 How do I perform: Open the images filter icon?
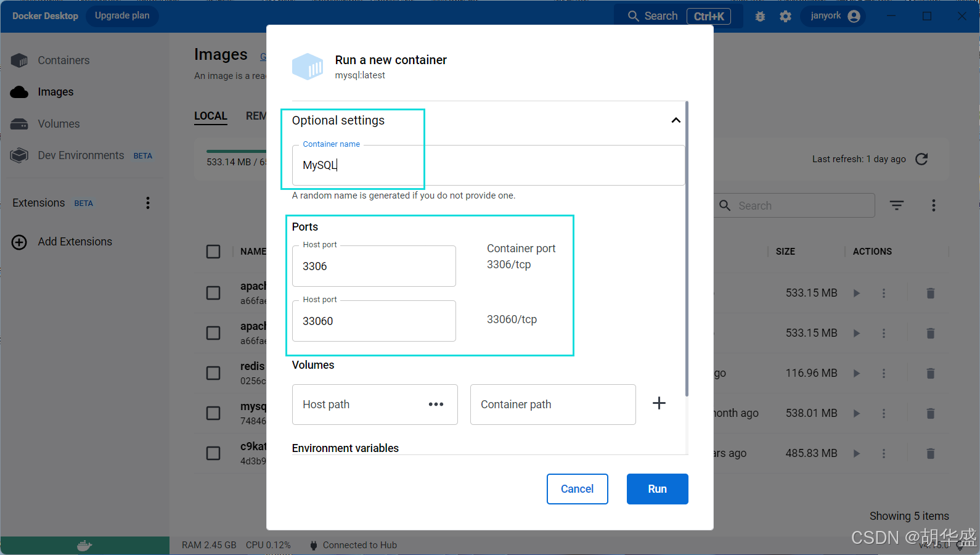897,205
